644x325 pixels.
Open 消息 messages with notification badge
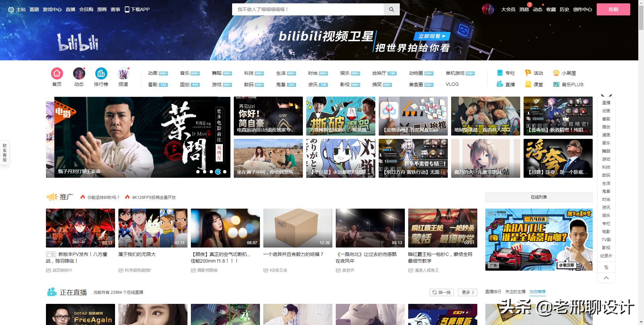pyautogui.click(x=524, y=9)
